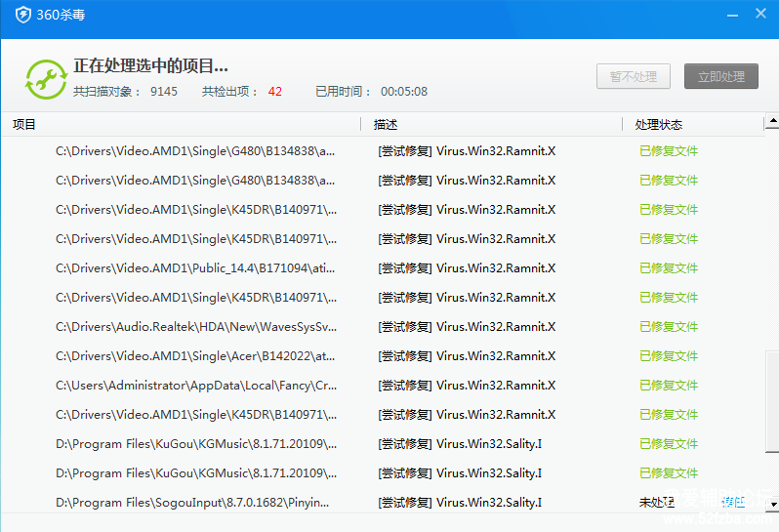The height and width of the screenshot is (532, 779).
Task: Select the Users\Administrator\AppData Fancy row
Action: click(x=383, y=386)
